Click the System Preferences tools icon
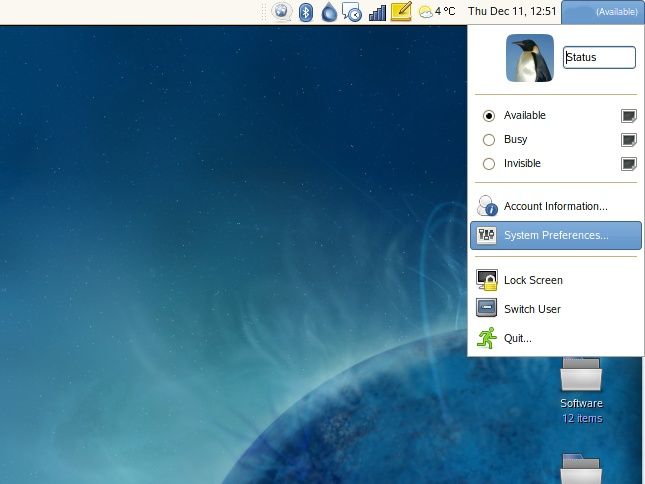Viewport: 645px width, 484px height. [x=487, y=235]
